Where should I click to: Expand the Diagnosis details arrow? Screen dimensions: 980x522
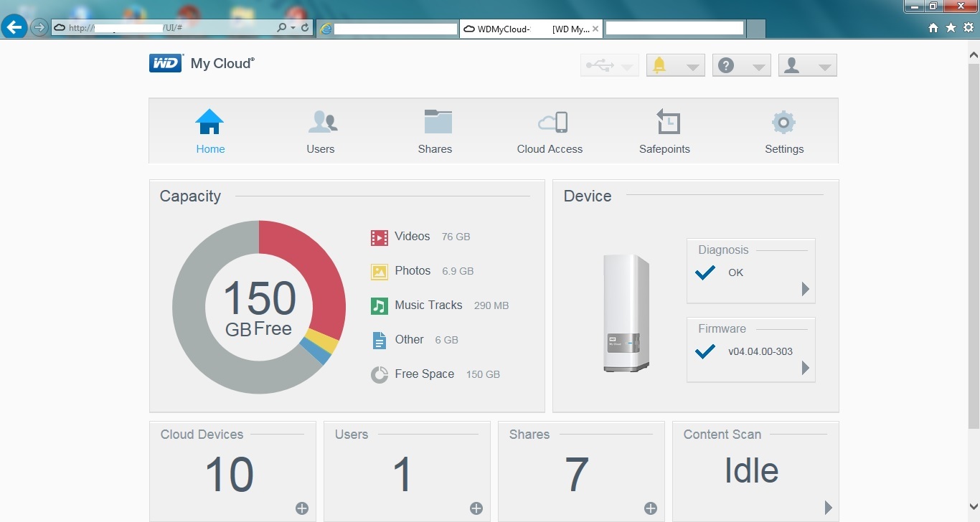point(805,289)
